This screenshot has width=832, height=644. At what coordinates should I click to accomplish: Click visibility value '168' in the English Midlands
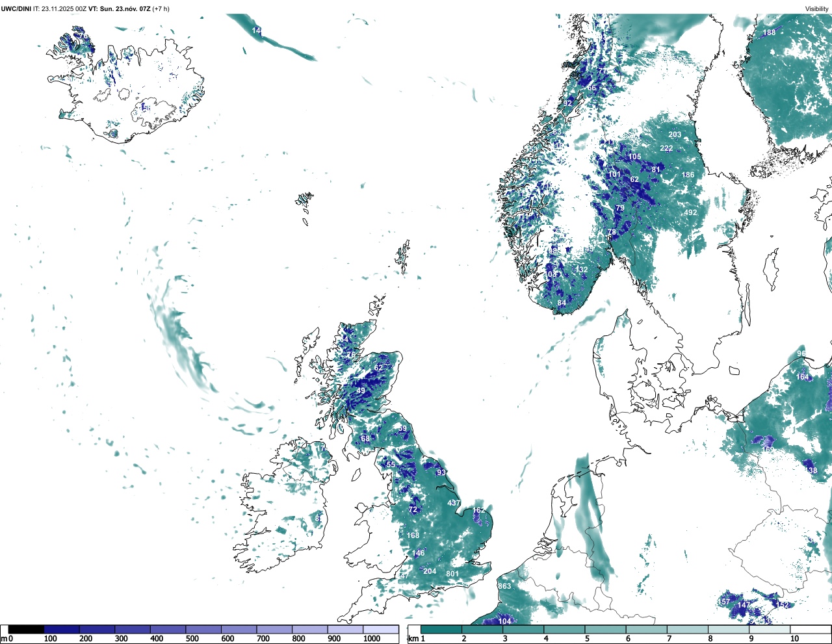[413, 535]
